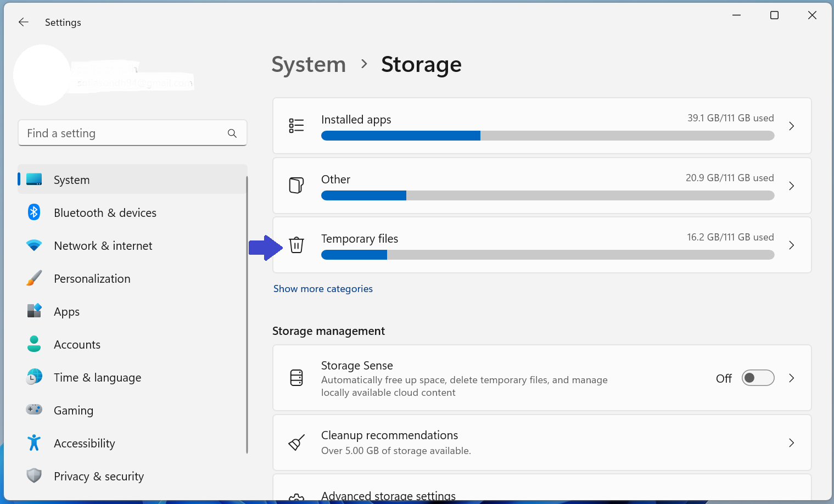
Task: Open Storage Sense details chevron
Action: 791,378
